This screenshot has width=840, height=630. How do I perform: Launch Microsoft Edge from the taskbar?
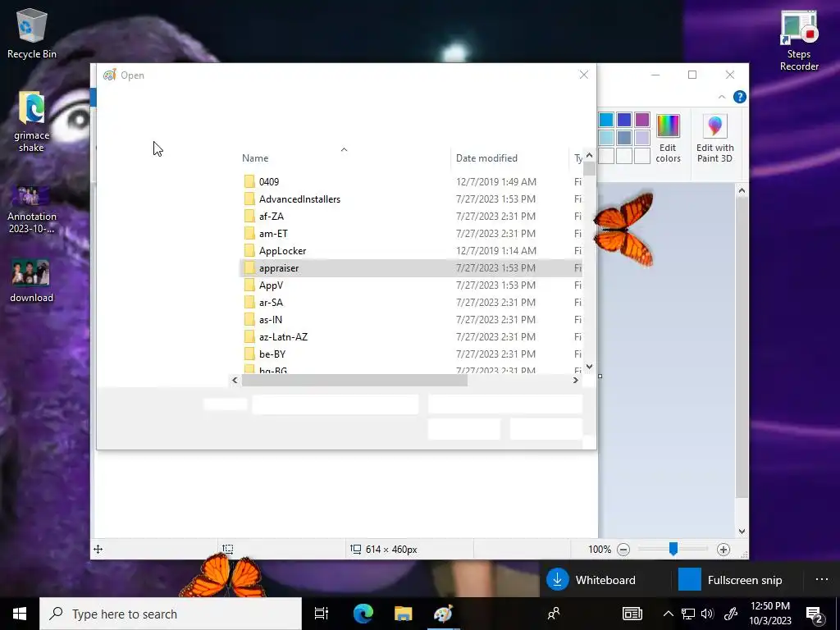point(363,614)
